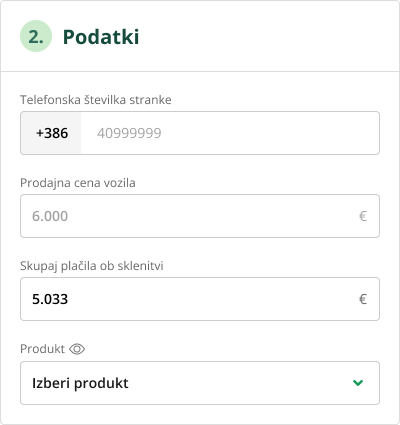Click the Podatki section heading
Screen dimensions: 400x425
[101, 36]
